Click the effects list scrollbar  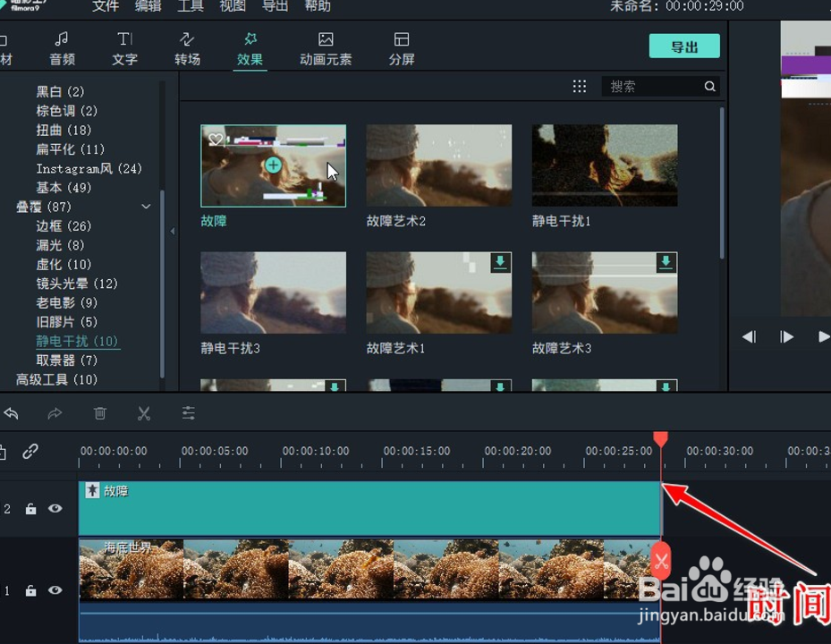pos(722,182)
